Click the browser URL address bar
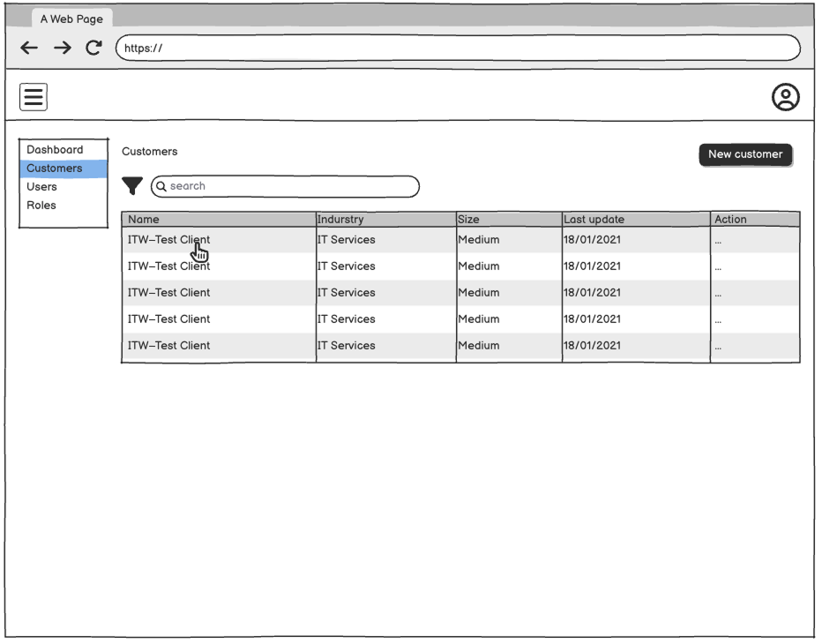This screenshot has height=644, width=822. coord(459,49)
